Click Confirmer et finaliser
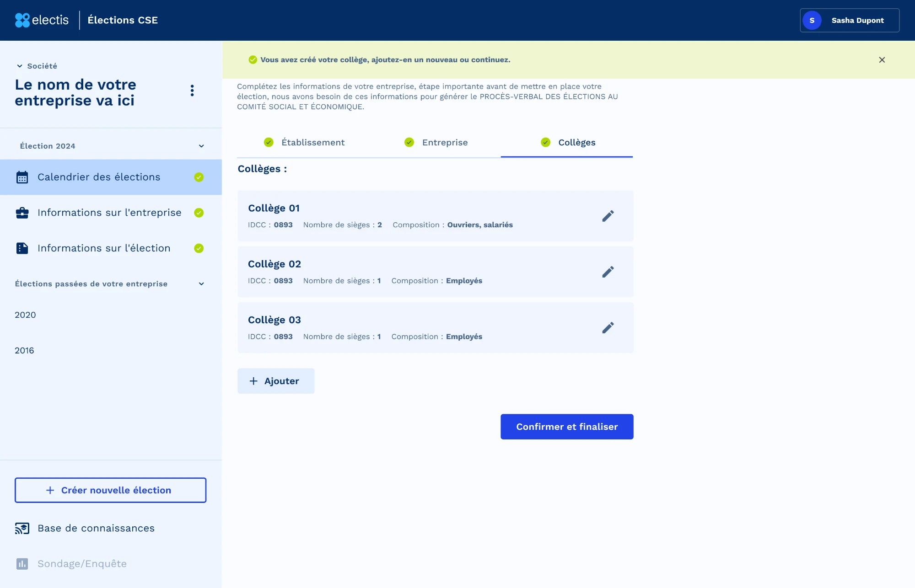The height and width of the screenshot is (588, 915). [567, 427]
